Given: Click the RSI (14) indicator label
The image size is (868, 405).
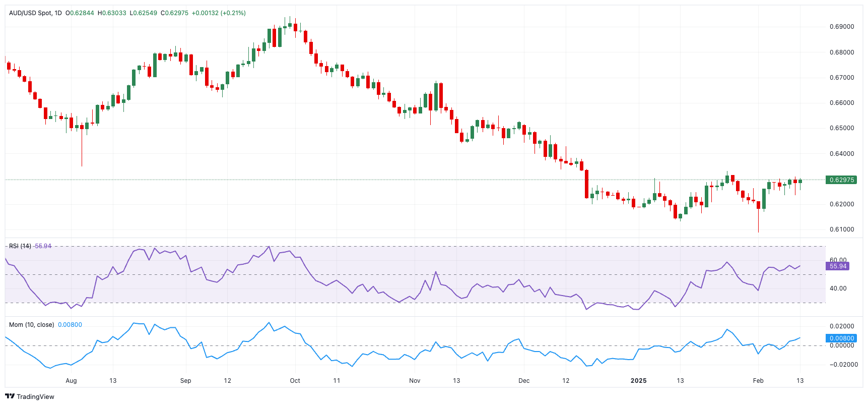Looking at the screenshot, I should [20, 246].
